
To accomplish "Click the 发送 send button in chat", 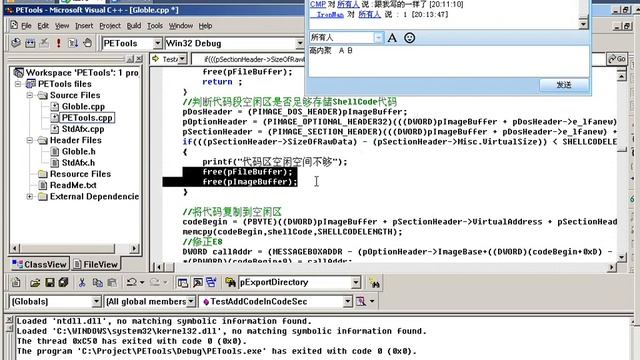I will click(x=564, y=85).
